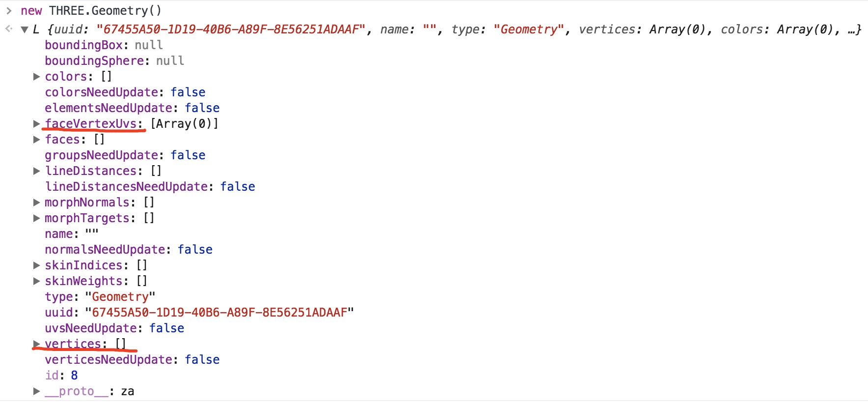Expand the faceVertexUvs array
868x407 pixels.
pyautogui.click(x=36, y=124)
